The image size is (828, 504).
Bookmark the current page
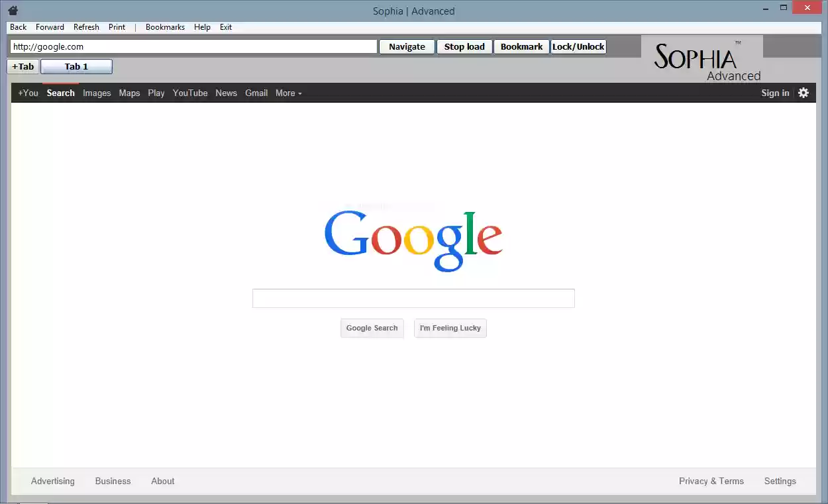tap(521, 46)
